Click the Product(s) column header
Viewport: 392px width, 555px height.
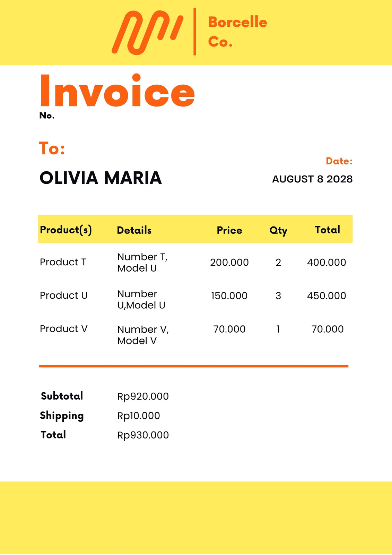(66, 230)
